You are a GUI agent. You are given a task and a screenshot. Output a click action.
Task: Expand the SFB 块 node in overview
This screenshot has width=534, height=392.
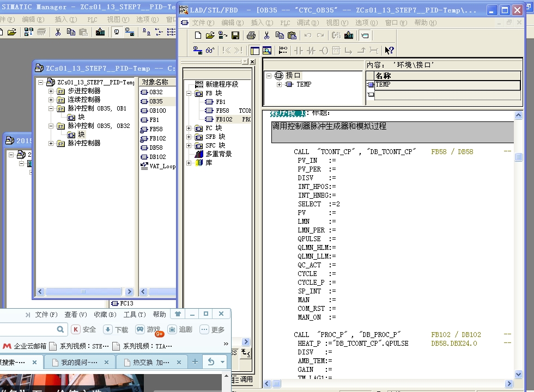coord(189,137)
